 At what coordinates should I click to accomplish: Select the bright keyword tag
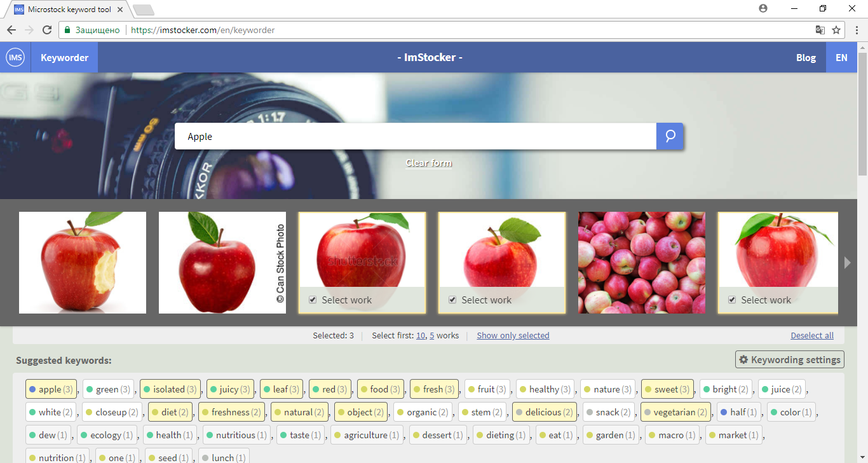click(726, 389)
